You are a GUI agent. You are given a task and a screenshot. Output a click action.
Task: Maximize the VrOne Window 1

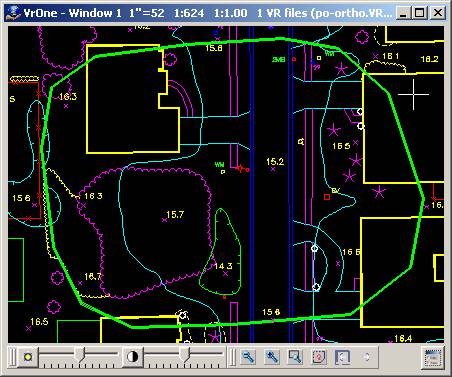(x=420, y=13)
